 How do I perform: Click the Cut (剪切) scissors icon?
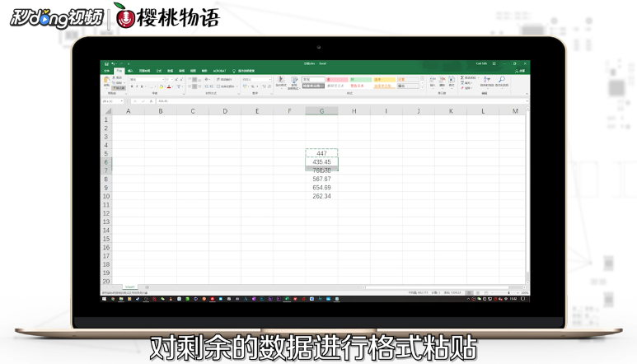point(114,77)
